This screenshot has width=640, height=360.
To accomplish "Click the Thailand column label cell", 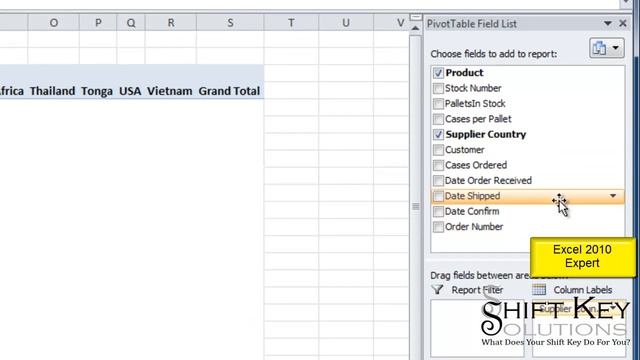I will coord(53,91).
